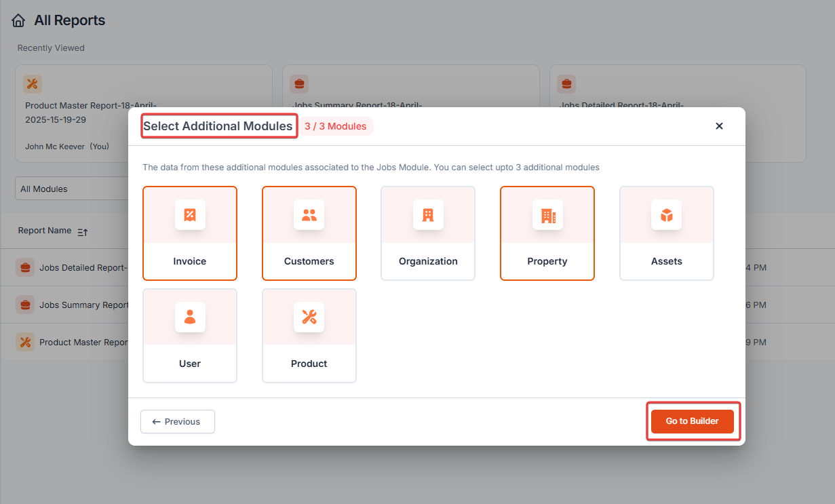Toggle the Assets module label
The height and width of the screenshot is (504, 835).
667,261
